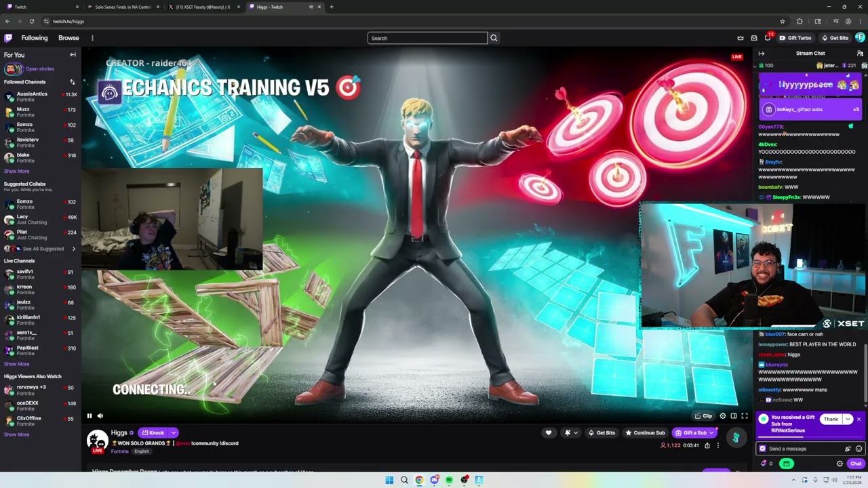Open notifications with 12 badge

tap(768, 37)
